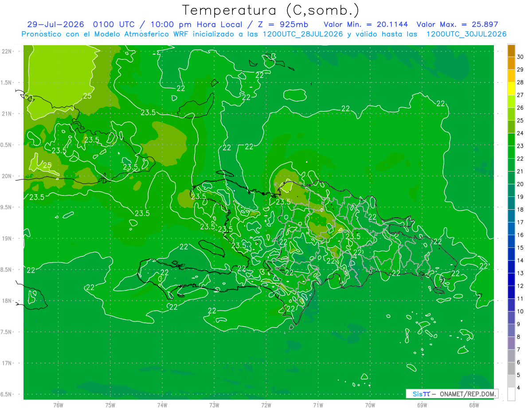Click the colorbar segment between 11 and 12
The width and height of the screenshot is (532, 411).
(x=511, y=293)
